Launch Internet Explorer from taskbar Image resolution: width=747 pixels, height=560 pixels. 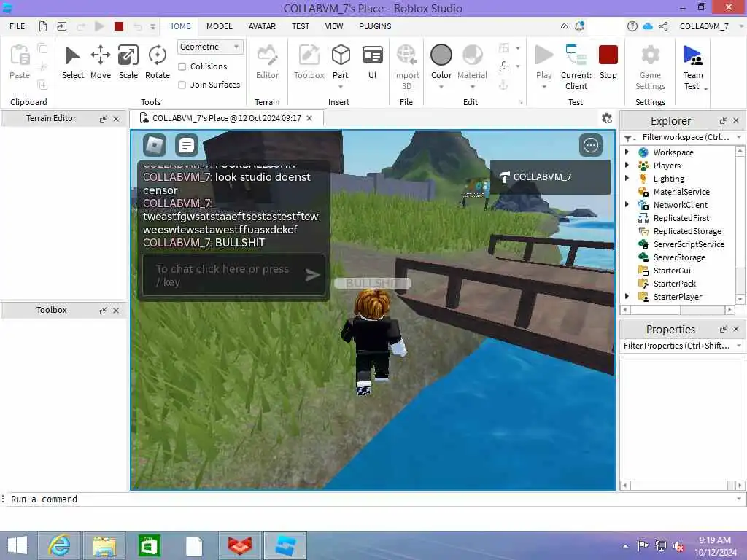(60, 545)
